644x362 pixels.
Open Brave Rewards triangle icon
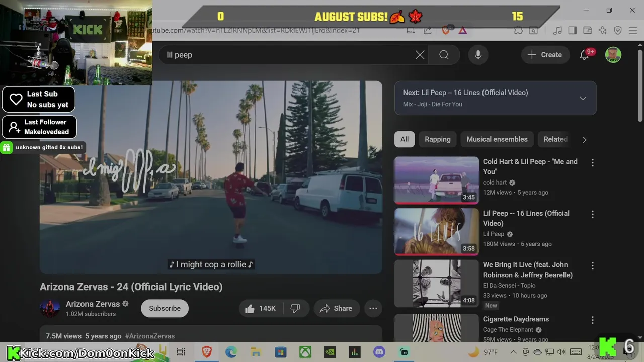tap(463, 30)
